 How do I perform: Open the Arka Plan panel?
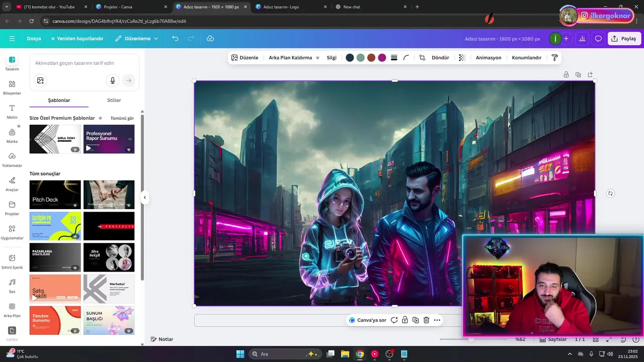point(12,309)
